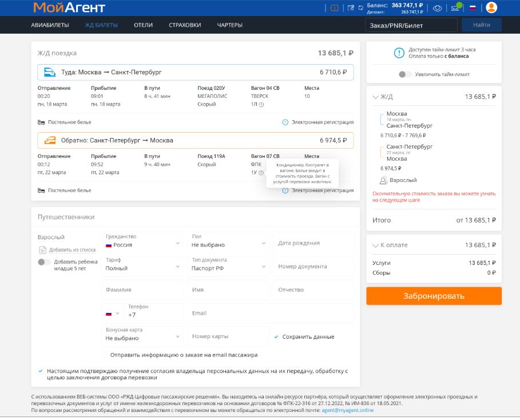Collapse the 'К оплате' section
The image size is (520, 420).
tap(375, 245)
